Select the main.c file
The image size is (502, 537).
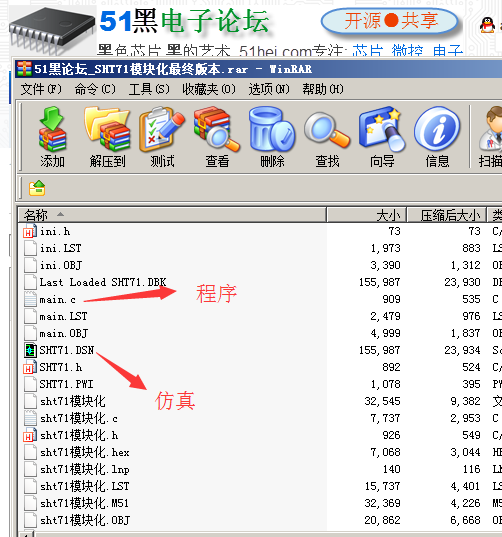pyautogui.click(x=57, y=299)
